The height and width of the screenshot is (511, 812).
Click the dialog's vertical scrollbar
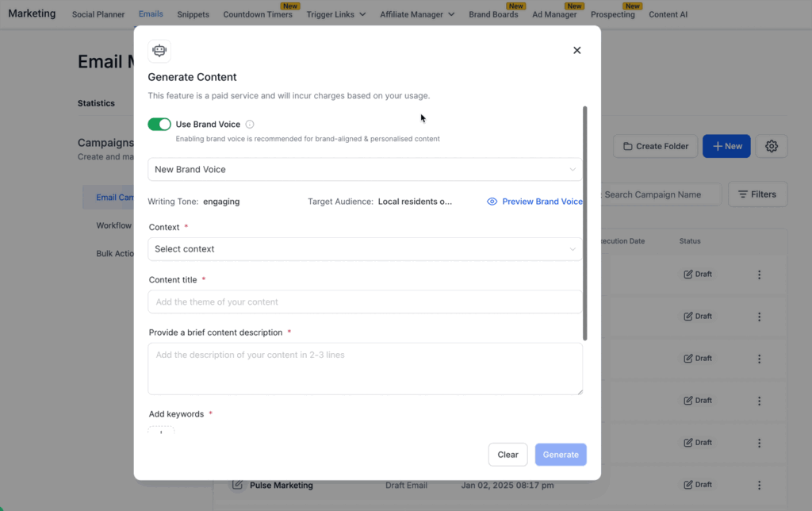coord(585,222)
